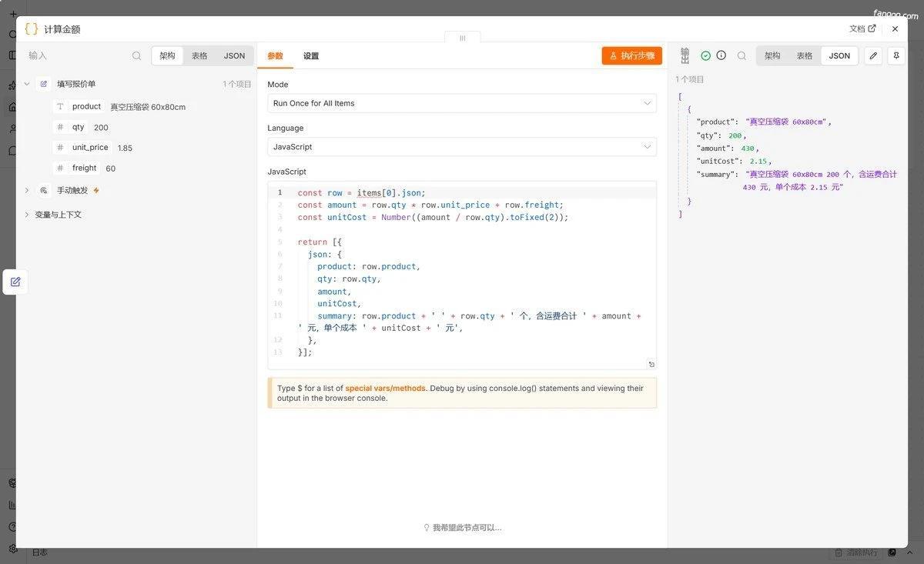Click the background sidebar panel toggle icon
The height and width of the screenshot is (564, 924).
click(x=12, y=55)
